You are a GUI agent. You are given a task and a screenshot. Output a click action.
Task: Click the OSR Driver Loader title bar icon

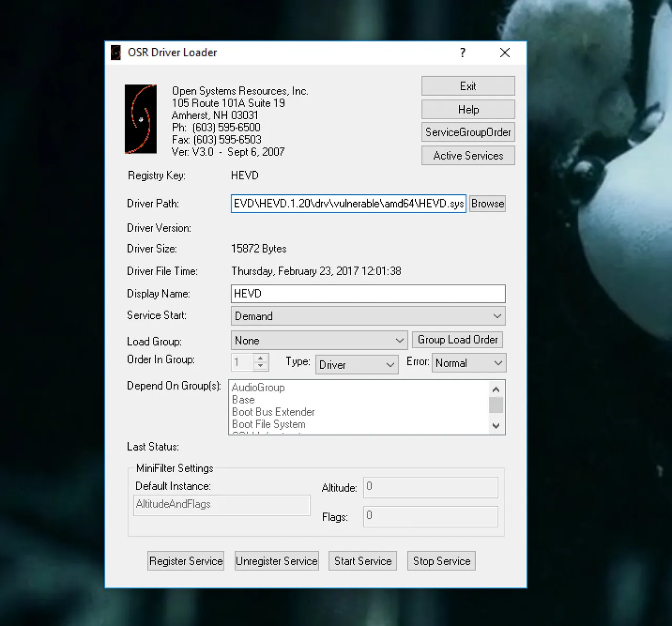pyautogui.click(x=116, y=53)
